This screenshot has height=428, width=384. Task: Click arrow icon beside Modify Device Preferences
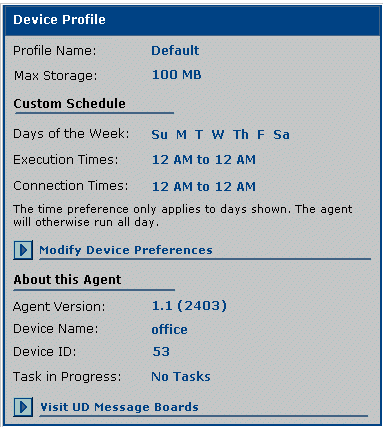23,250
